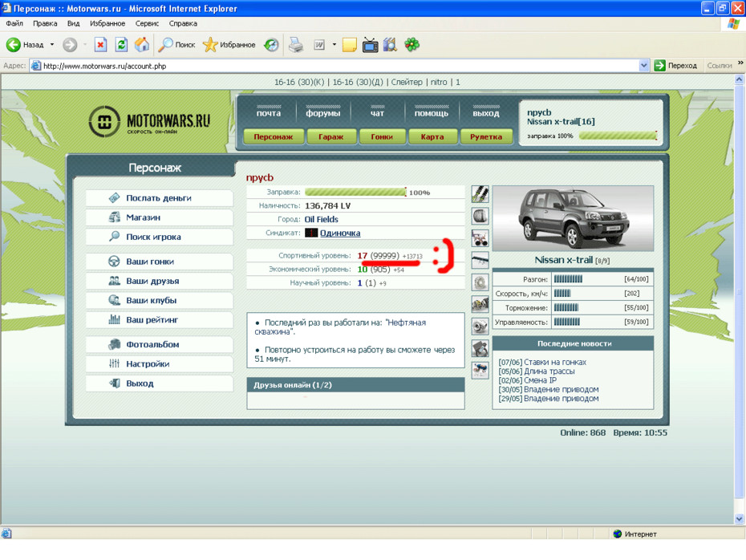
Task: Open чат in the top navigation
Action: click(377, 113)
